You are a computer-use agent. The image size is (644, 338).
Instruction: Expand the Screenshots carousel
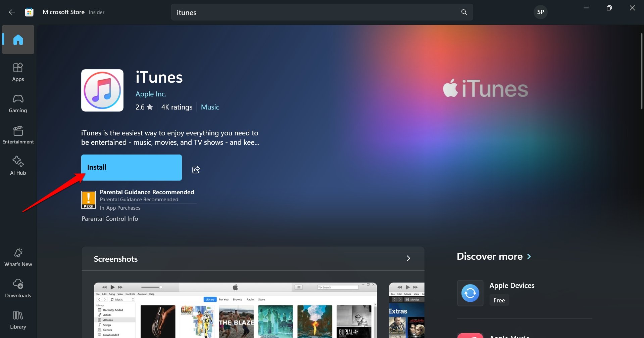pos(408,258)
